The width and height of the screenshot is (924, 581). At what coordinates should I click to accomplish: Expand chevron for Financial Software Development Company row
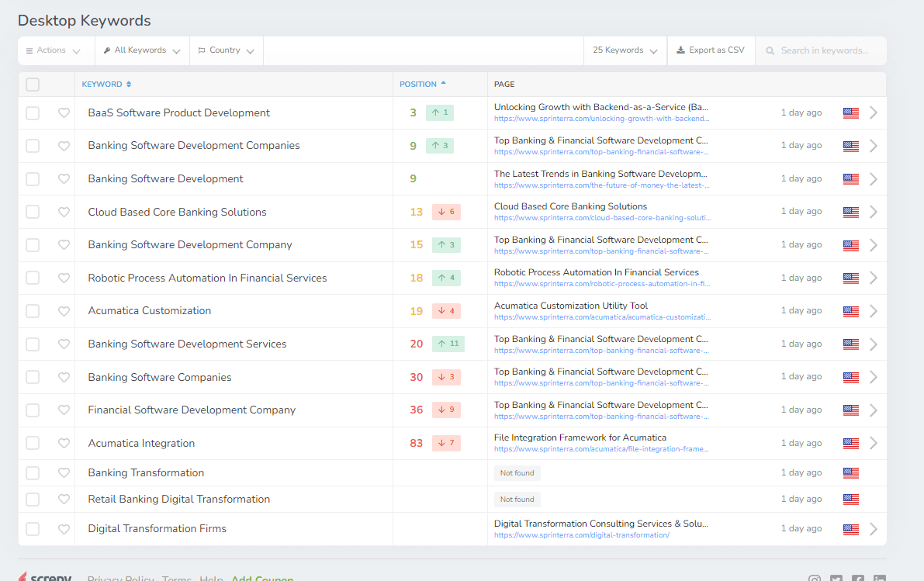tap(874, 410)
